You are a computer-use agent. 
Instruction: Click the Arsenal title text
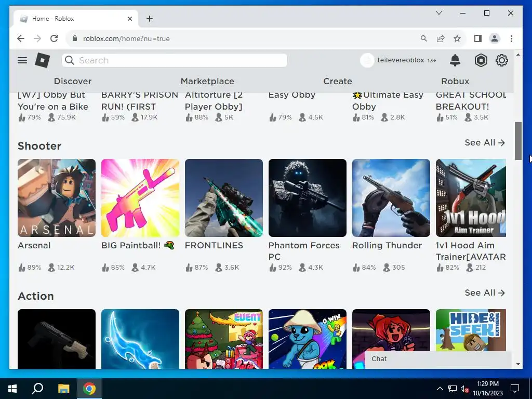34,245
